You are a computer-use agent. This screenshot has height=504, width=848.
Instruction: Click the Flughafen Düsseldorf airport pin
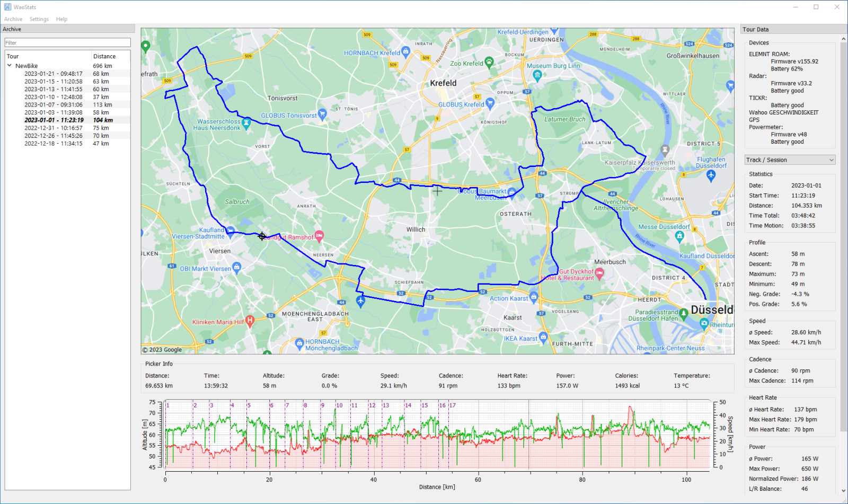click(711, 175)
